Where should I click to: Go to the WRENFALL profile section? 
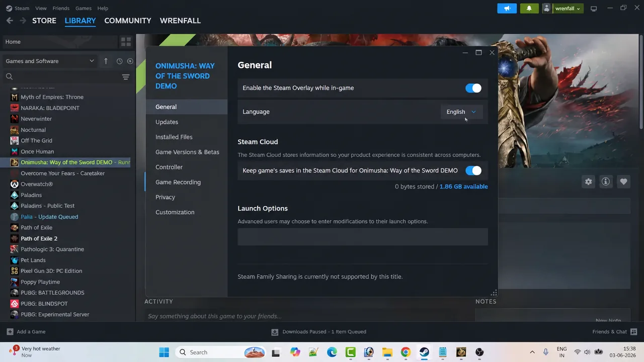180,21
